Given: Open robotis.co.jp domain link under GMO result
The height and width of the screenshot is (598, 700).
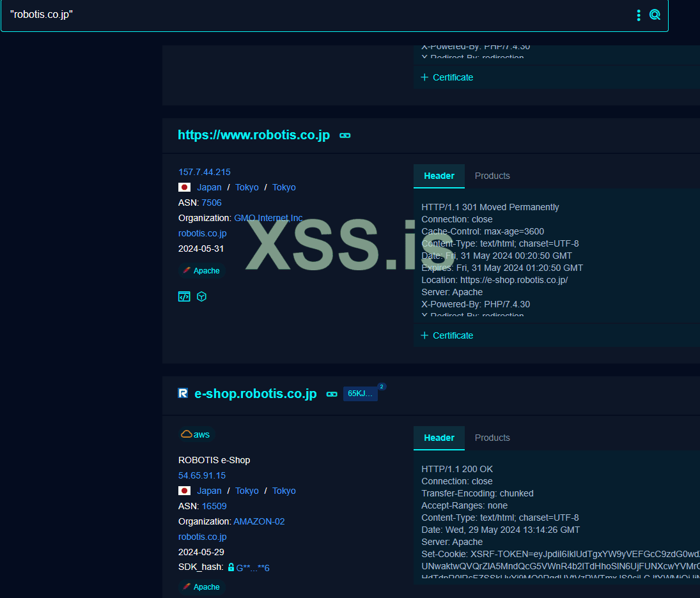Looking at the screenshot, I should point(202,233).
